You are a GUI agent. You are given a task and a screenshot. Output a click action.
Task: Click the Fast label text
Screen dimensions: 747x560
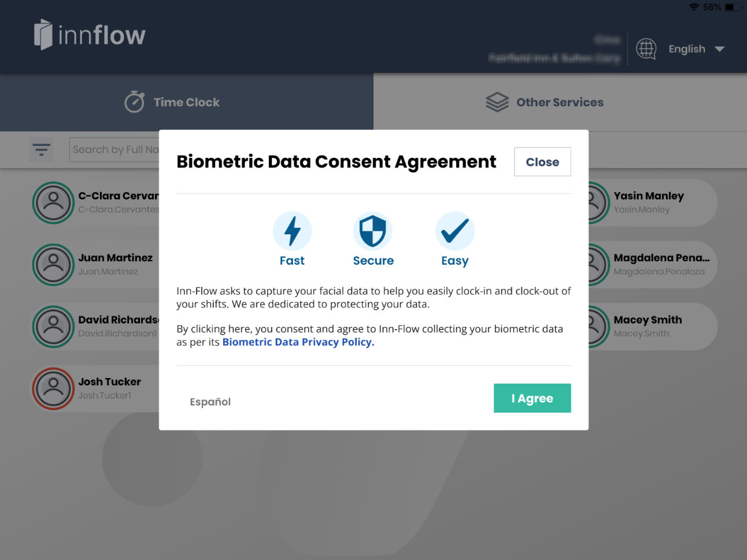(x=292, y=261)
